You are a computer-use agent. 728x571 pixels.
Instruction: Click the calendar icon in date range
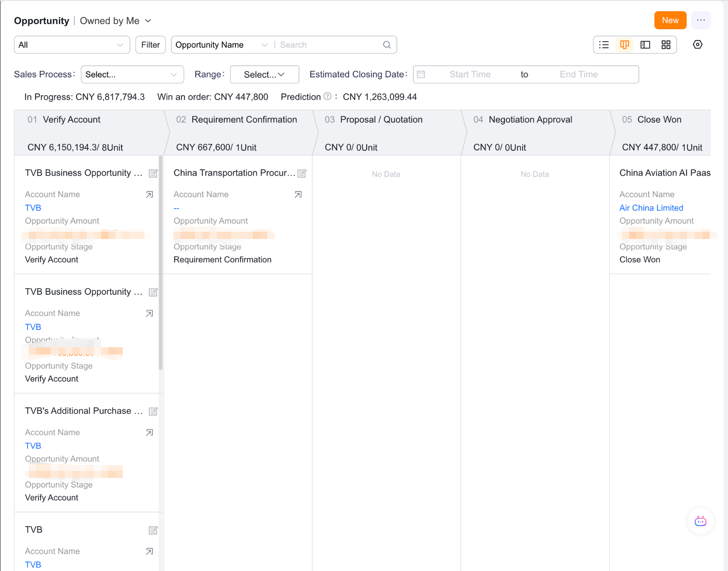point(421,74)
